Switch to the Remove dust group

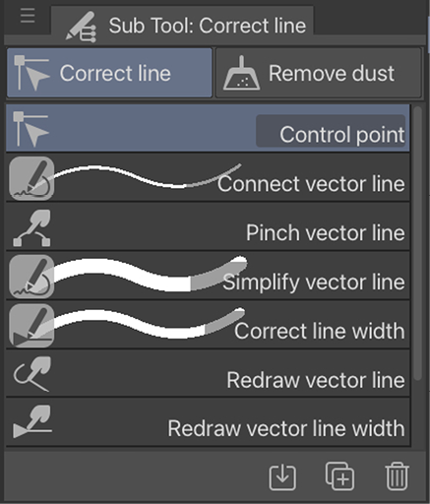319,73
